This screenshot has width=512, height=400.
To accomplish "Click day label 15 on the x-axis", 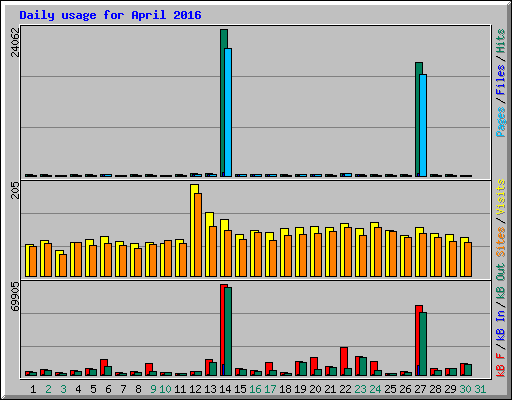I will point(240,389).
